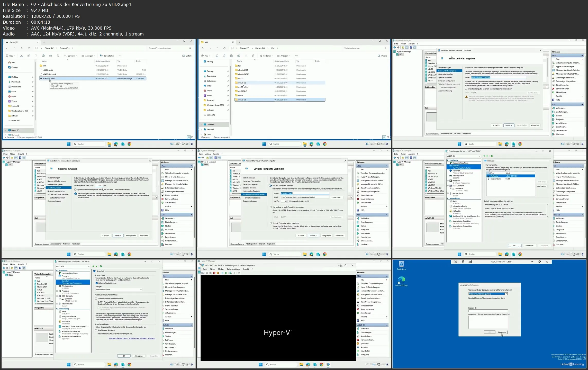Uncheck Sicheren Start aktivieren
588x370 pixels.
point(97,283)
